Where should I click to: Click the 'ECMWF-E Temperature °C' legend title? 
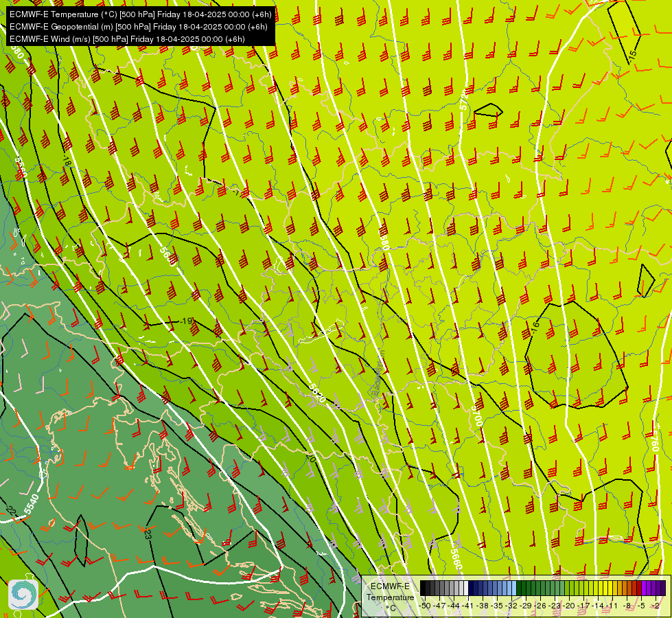390,597
